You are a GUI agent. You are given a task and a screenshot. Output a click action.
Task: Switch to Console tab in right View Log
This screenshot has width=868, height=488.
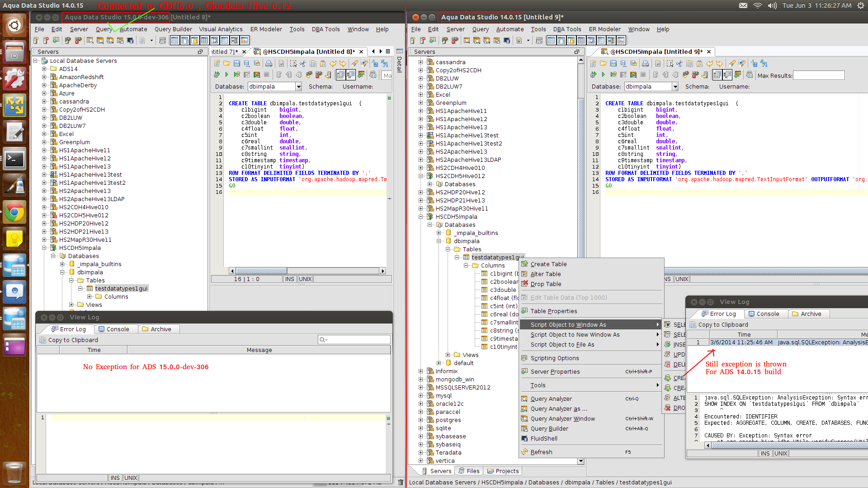point(764,314)
